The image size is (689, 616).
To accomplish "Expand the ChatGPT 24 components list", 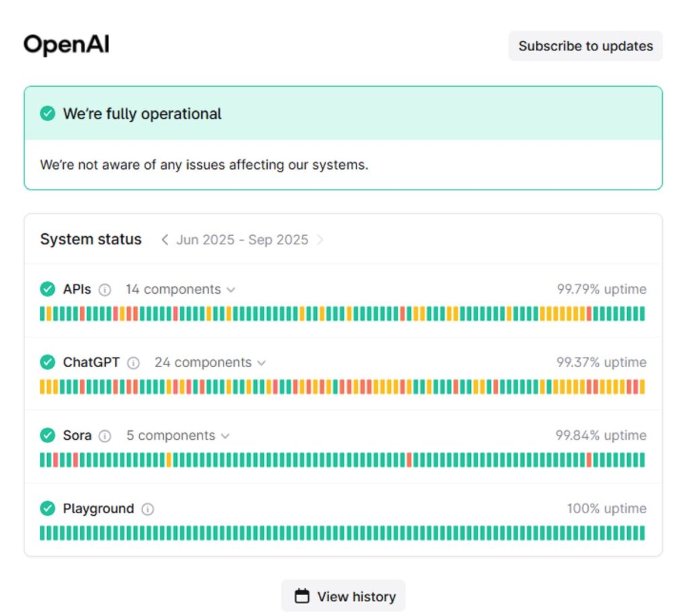I will (210, 362).
